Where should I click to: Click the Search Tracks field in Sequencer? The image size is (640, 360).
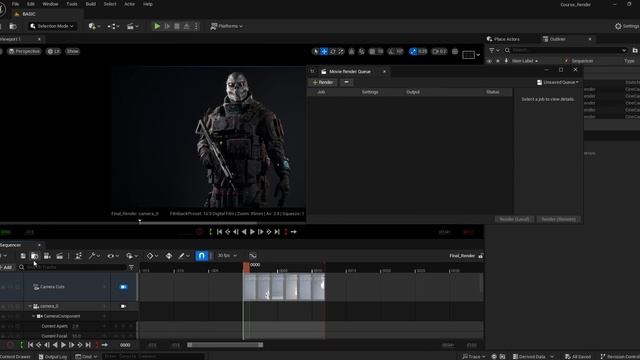pos(72,267)
